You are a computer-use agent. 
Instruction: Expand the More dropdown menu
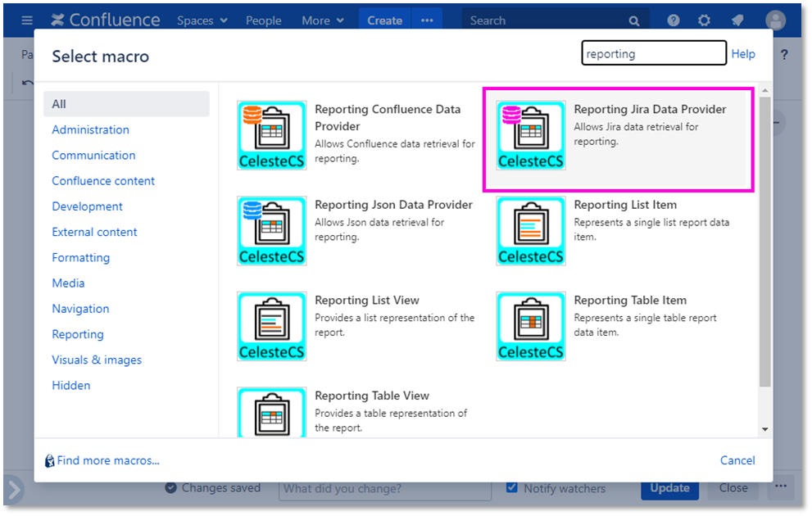pyautogui.click(x=323, y=20)
